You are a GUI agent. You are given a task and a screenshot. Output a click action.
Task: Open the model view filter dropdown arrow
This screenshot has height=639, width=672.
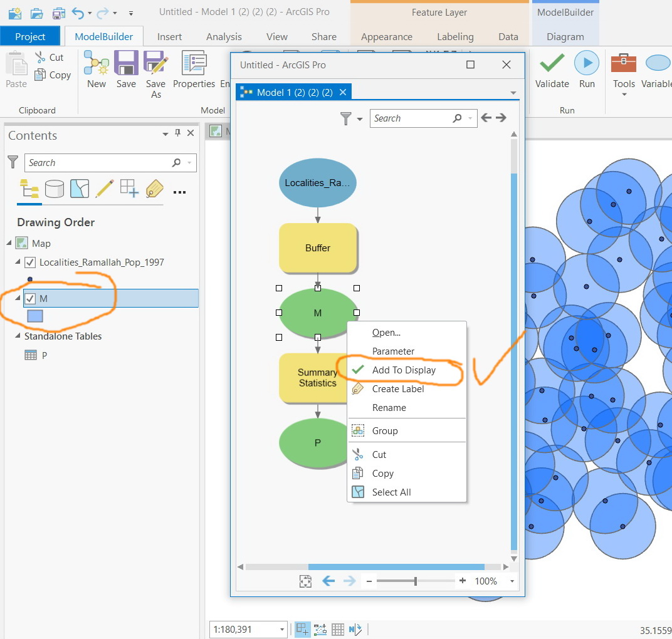pyautogui.click(x=360, y=119)
